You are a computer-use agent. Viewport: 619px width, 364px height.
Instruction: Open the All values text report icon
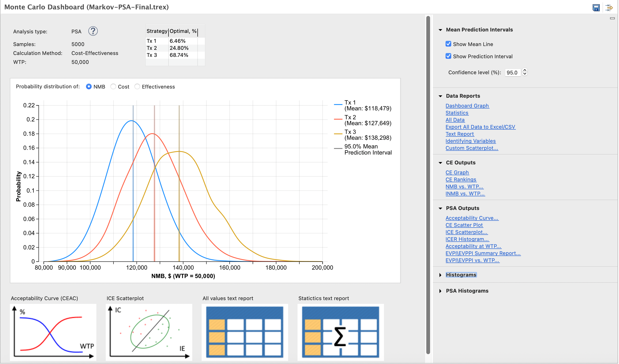pos(245,332)
